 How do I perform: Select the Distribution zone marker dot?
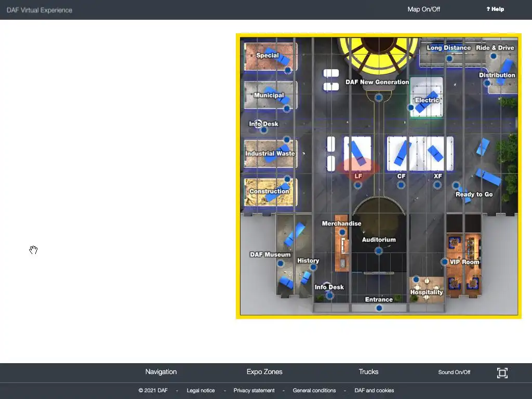coord(487,83)
